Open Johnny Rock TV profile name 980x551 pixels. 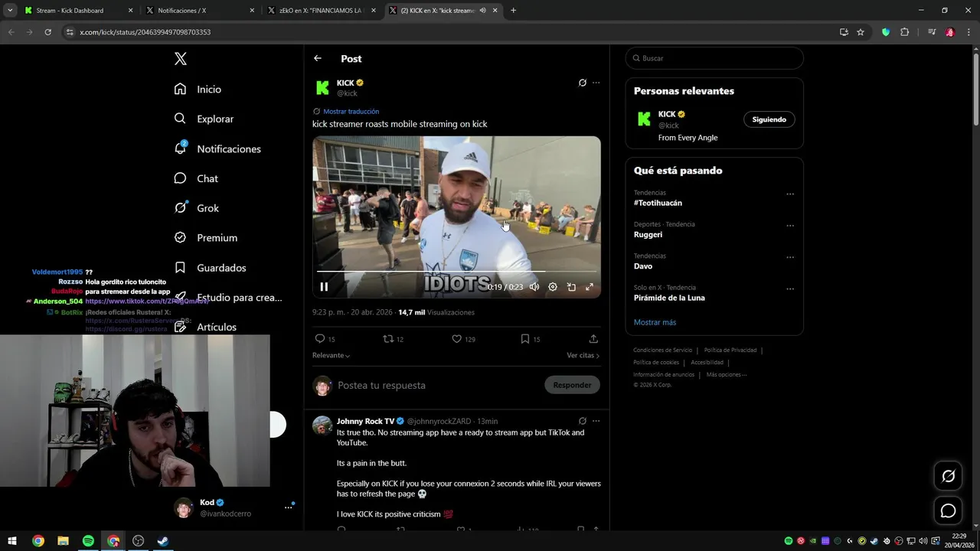point(365,421)
